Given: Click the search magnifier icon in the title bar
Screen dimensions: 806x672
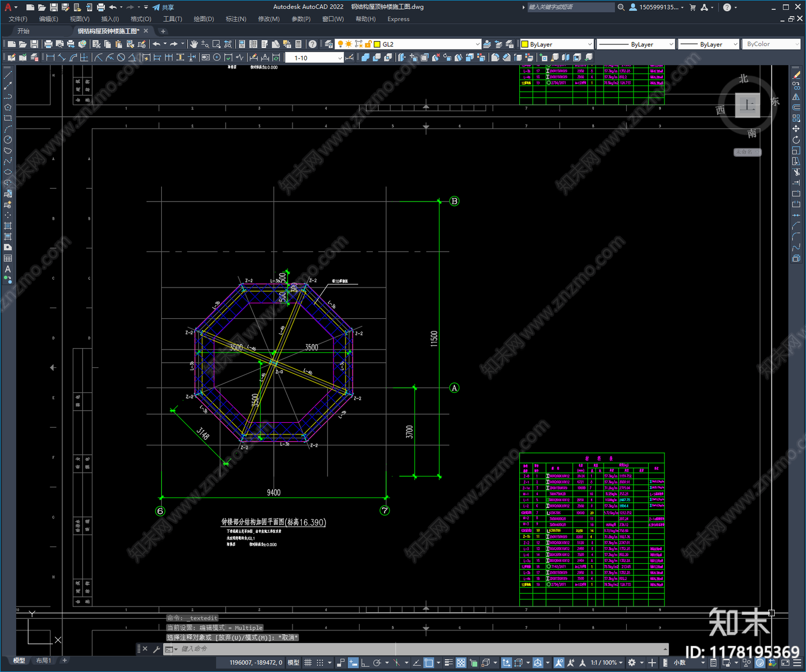Looking at the screenshot, I should click(x=621, y=7).
